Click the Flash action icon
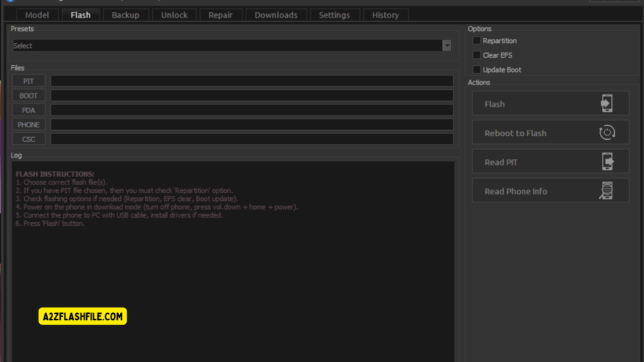The image size is (644, 362). (607, 103)
